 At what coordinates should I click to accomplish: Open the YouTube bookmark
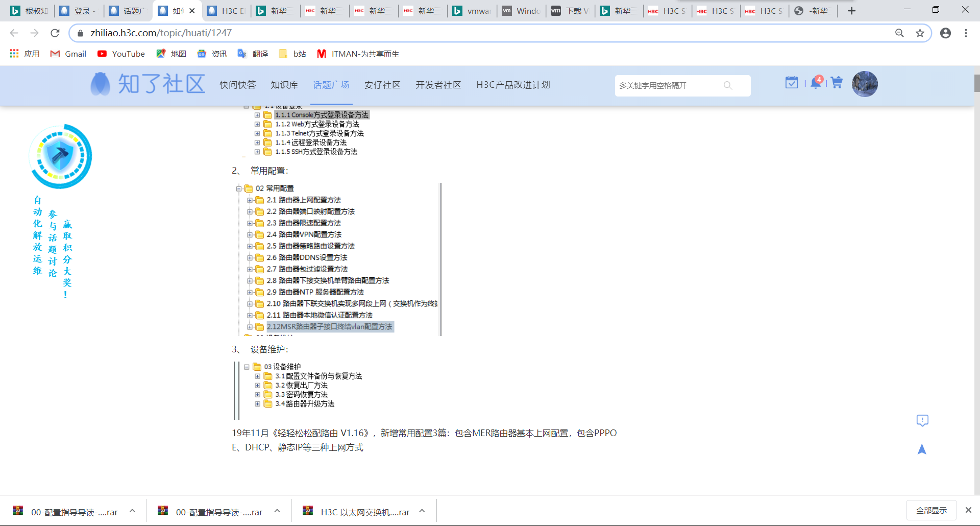pyautogui.click(x=121, y=54)
